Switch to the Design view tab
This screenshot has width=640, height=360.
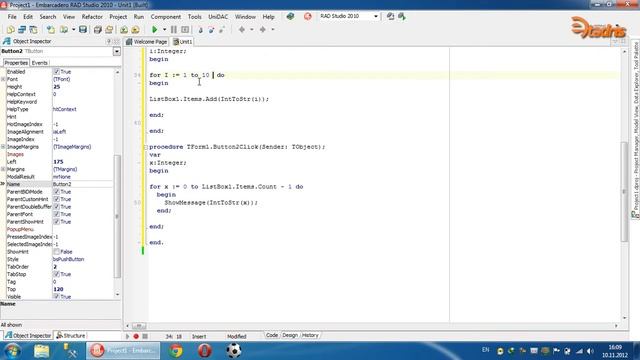coord(290,335)
